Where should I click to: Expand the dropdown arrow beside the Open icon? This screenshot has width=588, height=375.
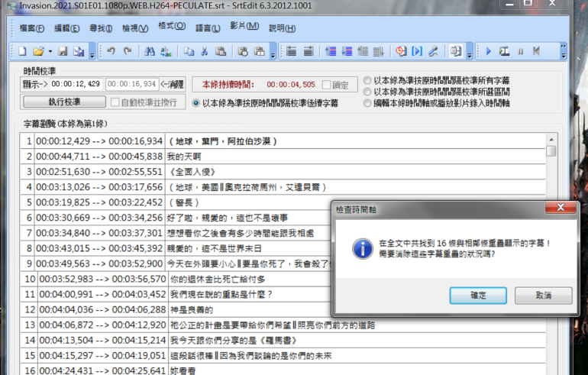[x=50, y=51]
